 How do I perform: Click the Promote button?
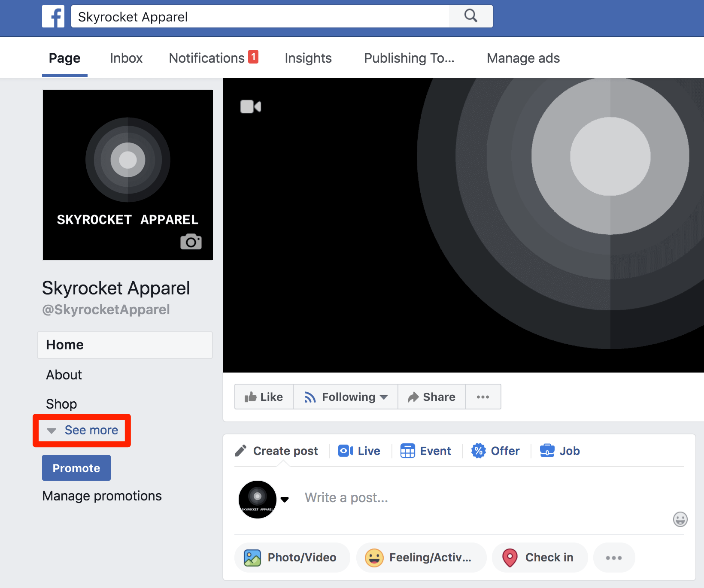[x=76, y=468]
